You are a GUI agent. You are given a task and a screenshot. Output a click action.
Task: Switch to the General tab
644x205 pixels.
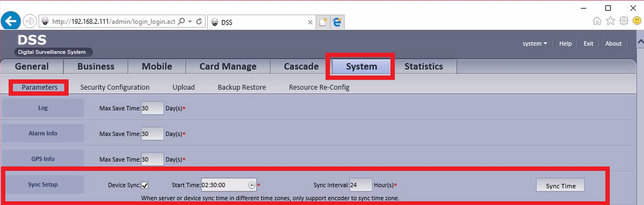pyautogui.click(x=32, y=67)
